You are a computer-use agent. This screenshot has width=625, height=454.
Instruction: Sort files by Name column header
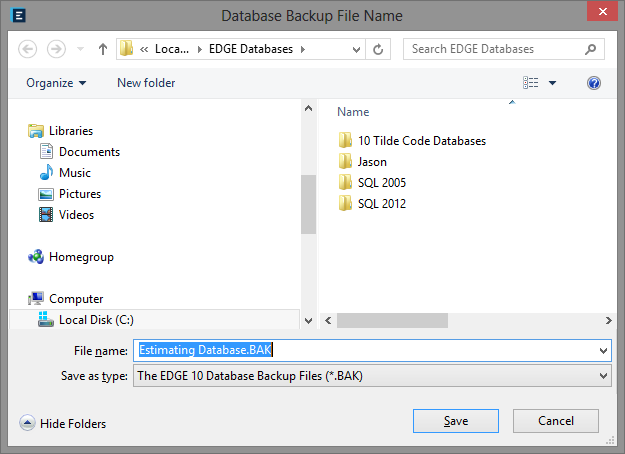(x=353, y=112)
